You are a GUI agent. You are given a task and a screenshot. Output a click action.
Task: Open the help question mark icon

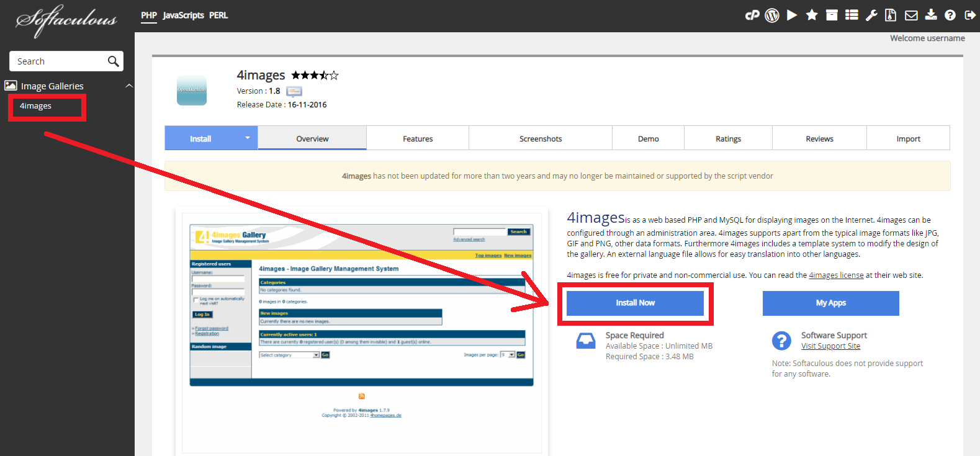pos(950,16)
